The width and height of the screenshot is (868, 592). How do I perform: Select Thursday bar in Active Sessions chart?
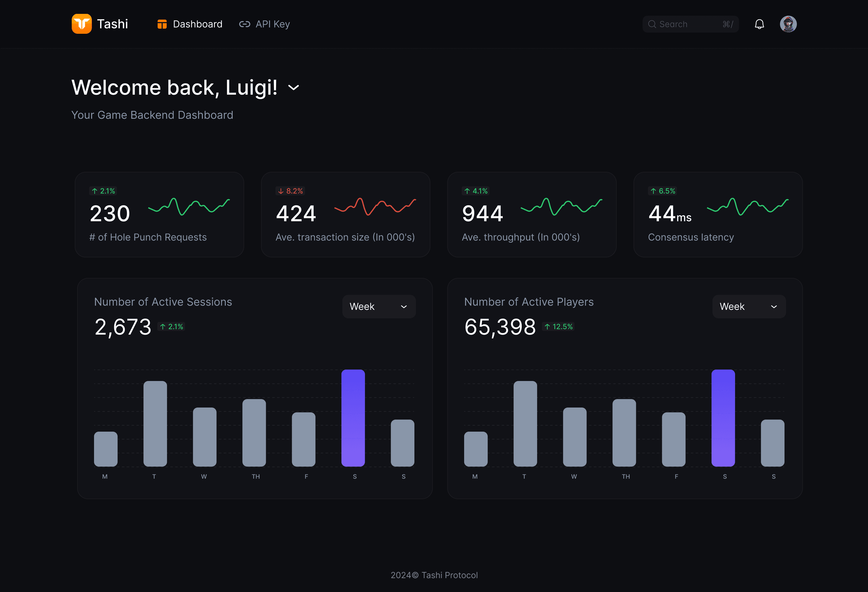point(254,433)
